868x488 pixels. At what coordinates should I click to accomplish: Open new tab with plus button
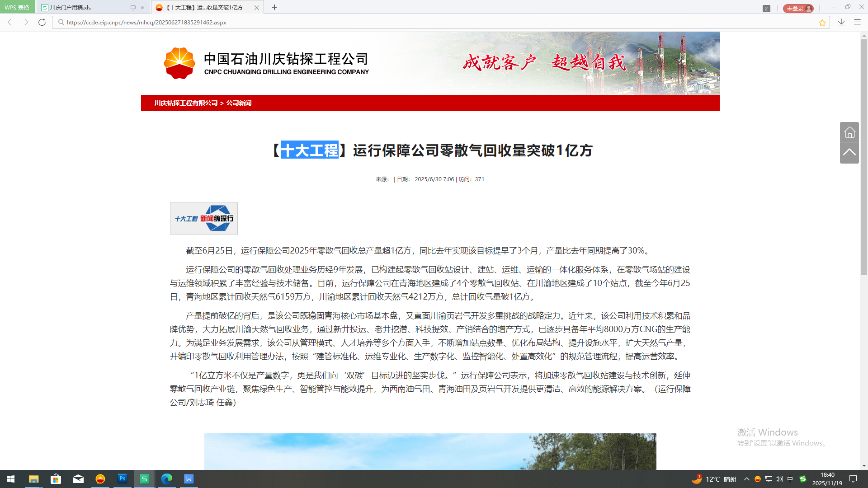click(274, 7)
